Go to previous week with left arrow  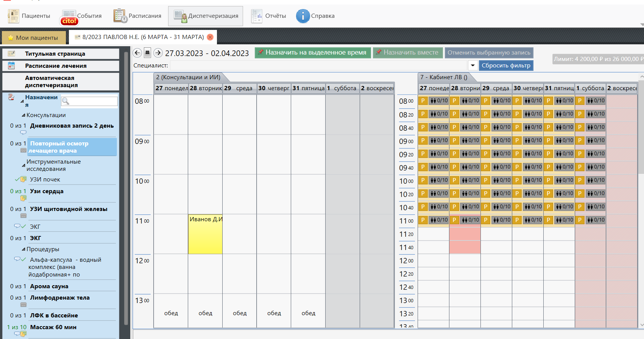pos(137,53)
